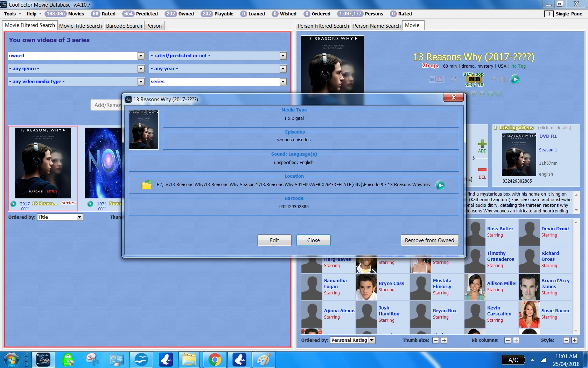Open Windows Explorer folder in taskbar
This screenshot has width=588, height=368.
[x=189, y=360]
